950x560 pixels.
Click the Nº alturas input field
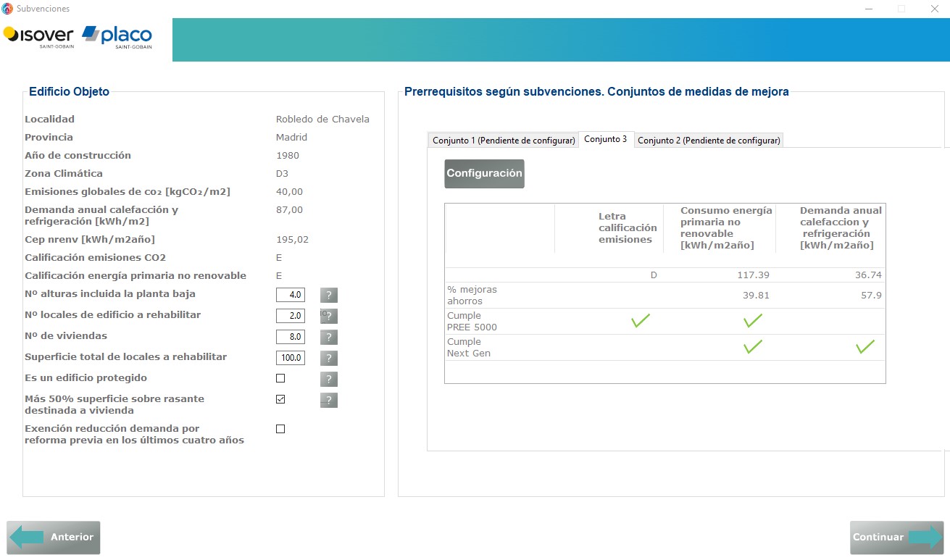(x=291, y=295)
